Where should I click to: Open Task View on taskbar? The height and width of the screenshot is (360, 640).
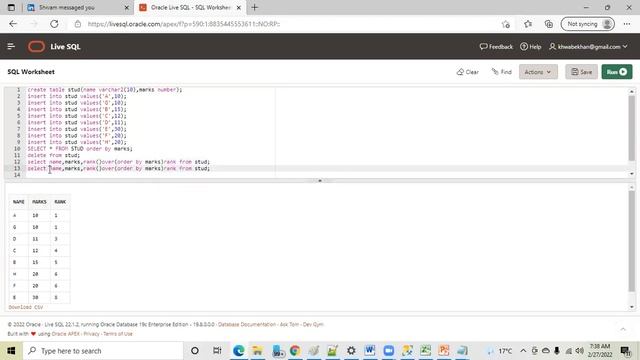coord(217,351)
